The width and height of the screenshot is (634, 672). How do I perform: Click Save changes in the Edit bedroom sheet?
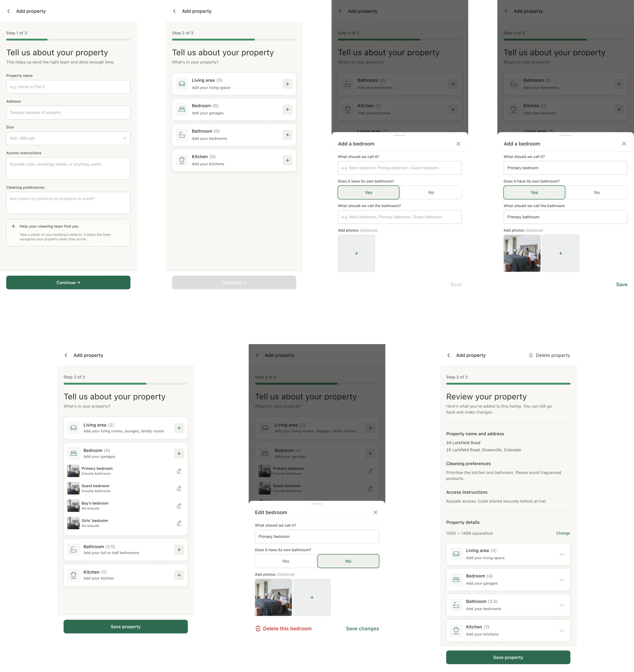pos(362,628)
